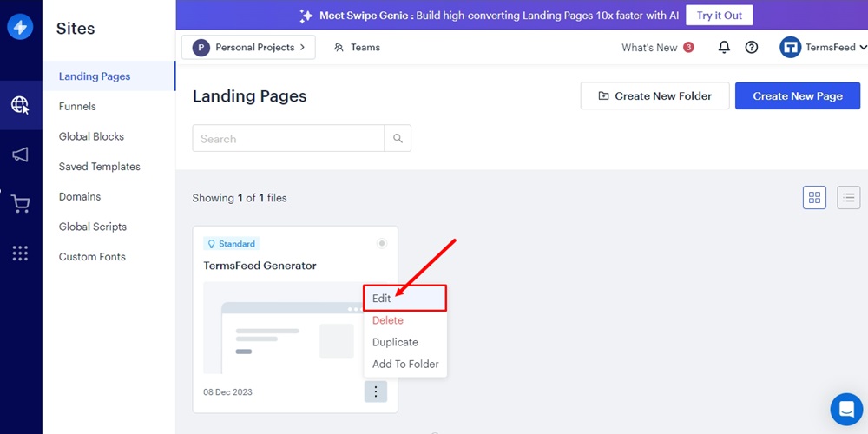Open the megaphone marketing icon
Viewport: 868px width, 434px height.
(21, 155)
